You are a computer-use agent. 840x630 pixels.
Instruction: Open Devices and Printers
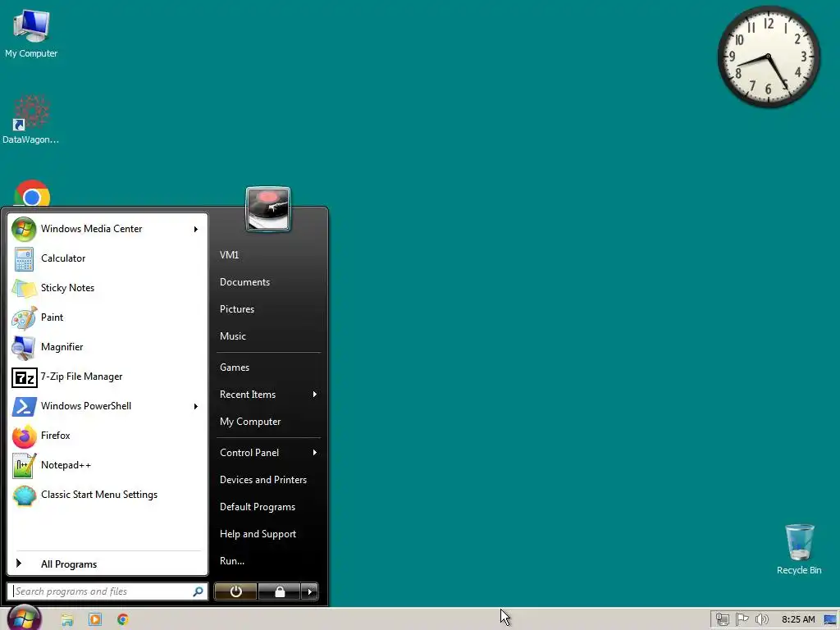pyautogui.click(x=268, y=480)
